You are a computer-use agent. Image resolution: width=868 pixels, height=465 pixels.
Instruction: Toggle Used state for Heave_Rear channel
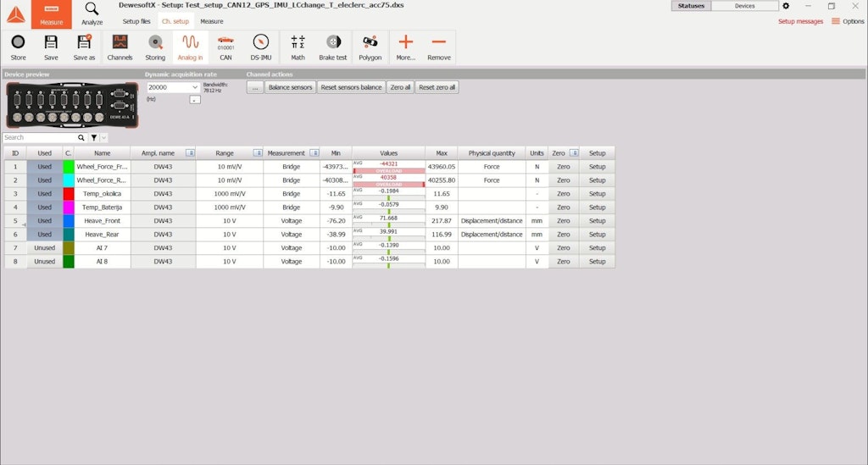click(x=45, y=235)
